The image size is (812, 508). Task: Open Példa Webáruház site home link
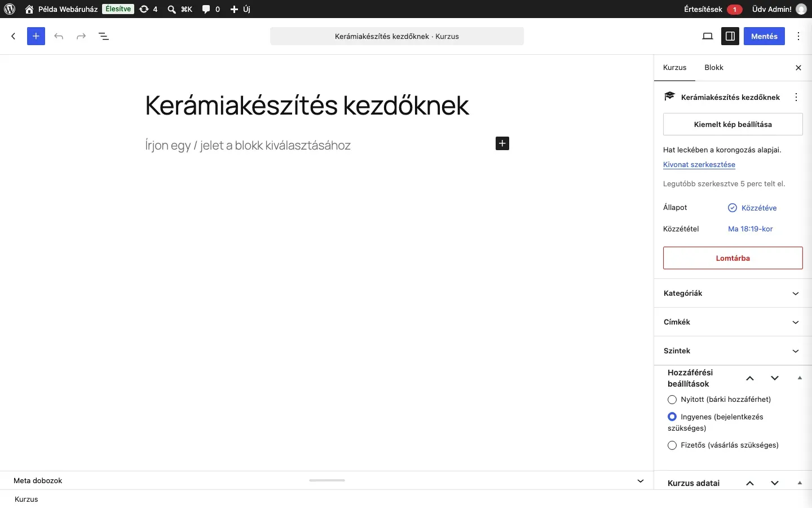tap(61, 9)
